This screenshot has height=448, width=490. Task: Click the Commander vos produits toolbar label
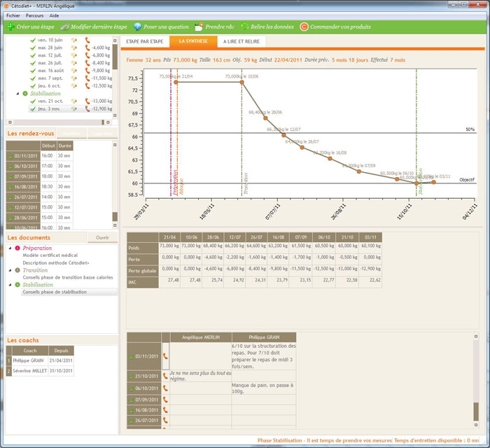coord(340,27)
